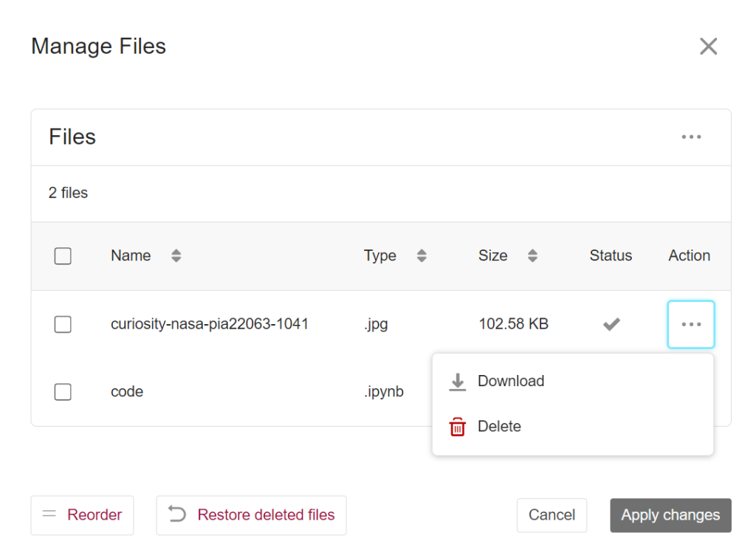
Task: Collapse the action menu by clicking ellipsis again
Action: (x=691, y=324)
